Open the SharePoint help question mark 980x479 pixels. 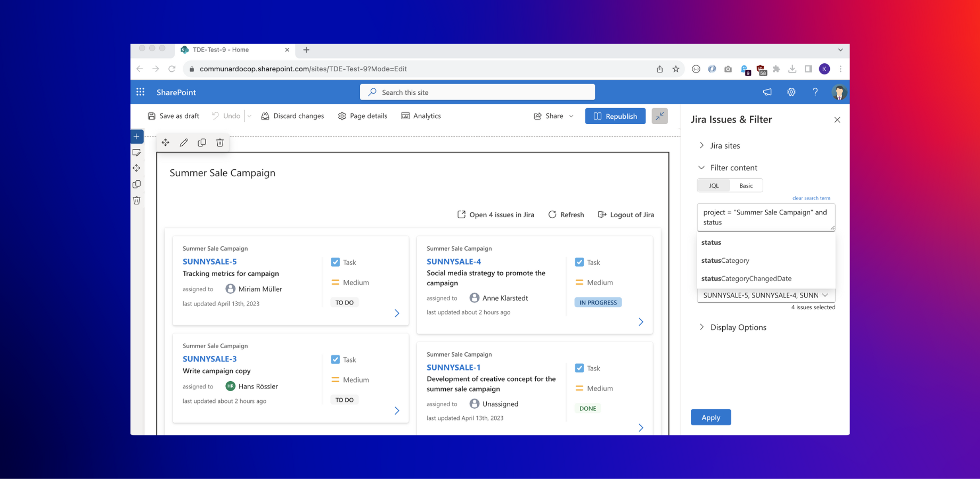815,92
